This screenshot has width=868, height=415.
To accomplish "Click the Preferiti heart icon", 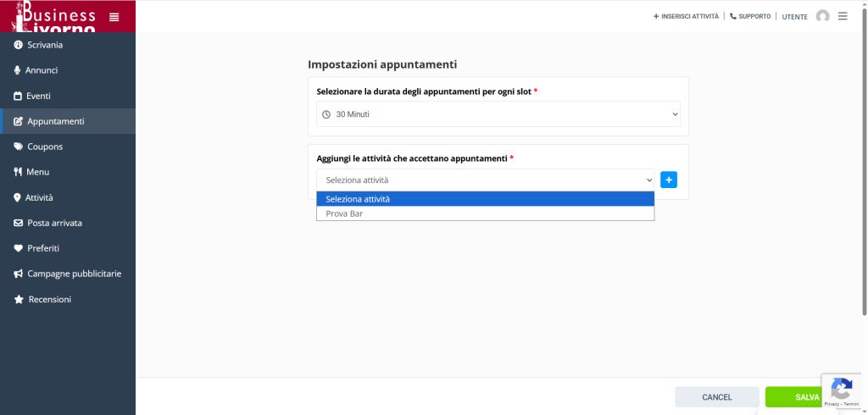I will coord(19,248).
